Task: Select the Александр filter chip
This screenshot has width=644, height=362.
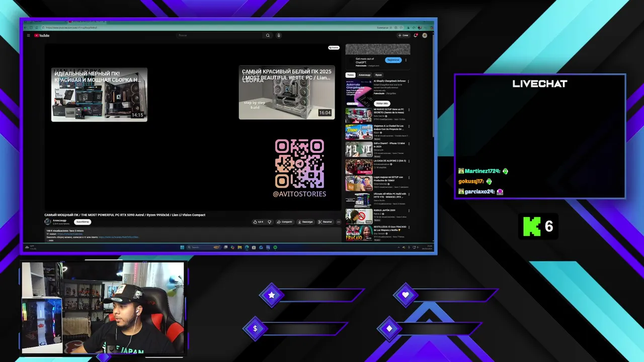Action: [x=364, y=75]
